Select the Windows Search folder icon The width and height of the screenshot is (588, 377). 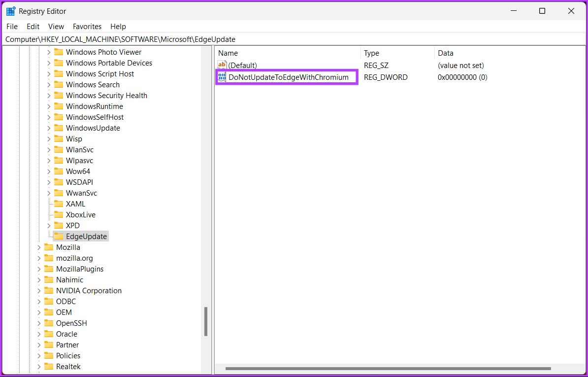59,85
